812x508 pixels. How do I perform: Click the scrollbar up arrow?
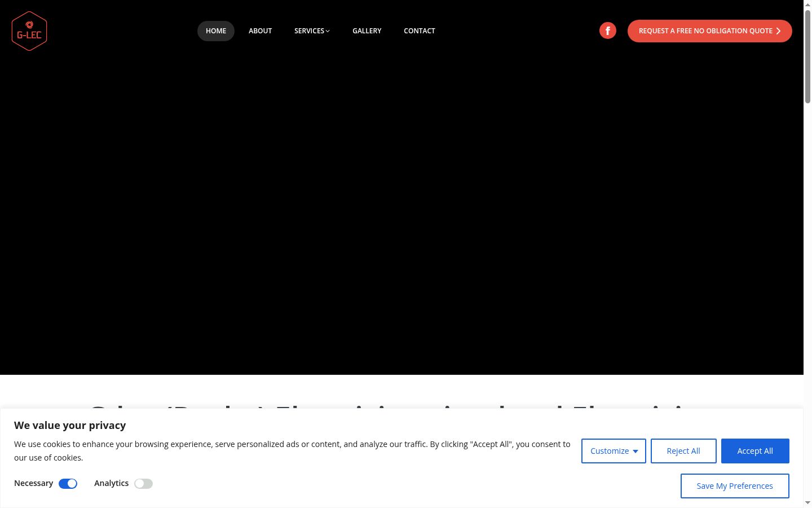tap(807, 5)
